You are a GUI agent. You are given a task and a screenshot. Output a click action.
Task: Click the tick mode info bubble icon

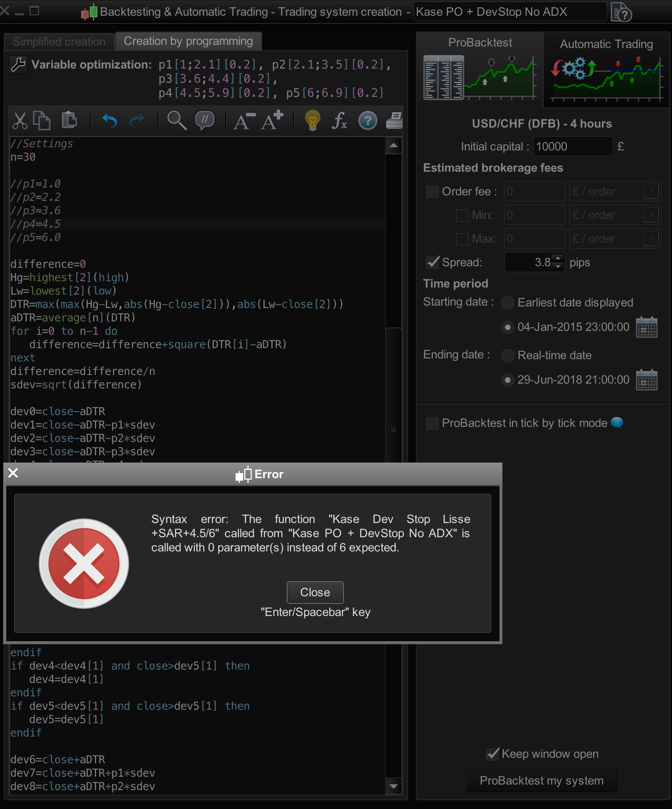click(617, 423)
